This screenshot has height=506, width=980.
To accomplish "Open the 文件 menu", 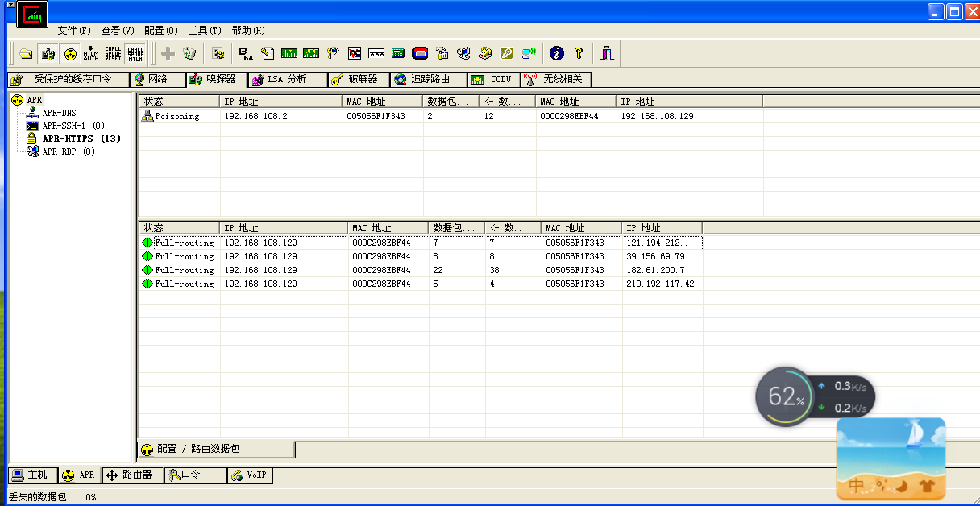I will (x=73, y=31).
